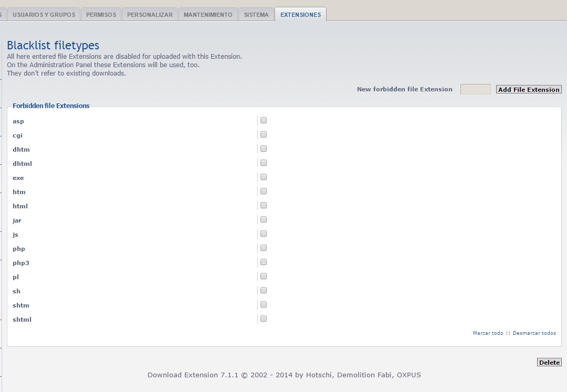Go to the Personalizar tab

[150, 15]
